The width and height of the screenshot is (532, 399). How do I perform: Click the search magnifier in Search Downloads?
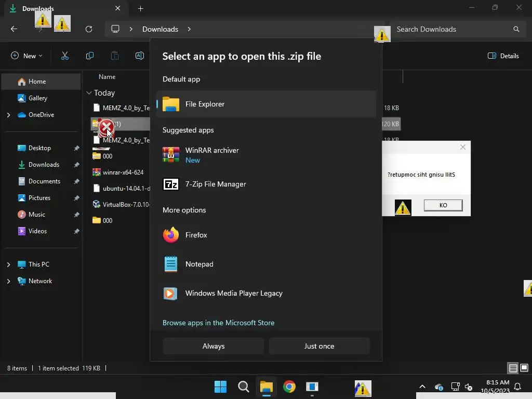coord(516,29)
